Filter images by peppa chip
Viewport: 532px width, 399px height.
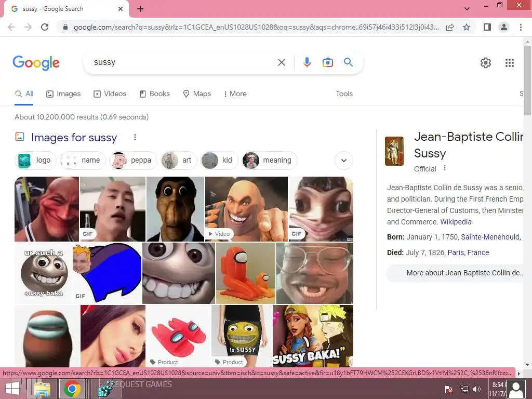pyautogui.click(x=133, y=160)
